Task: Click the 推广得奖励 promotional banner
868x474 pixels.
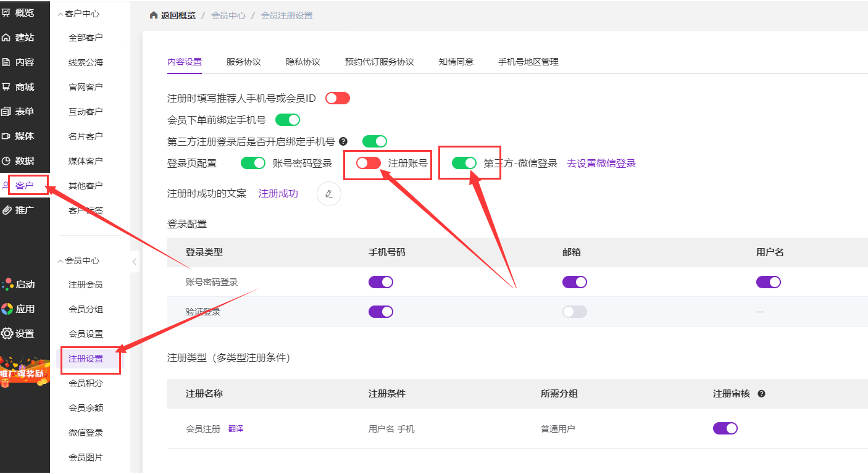Action: click(25, 372)
